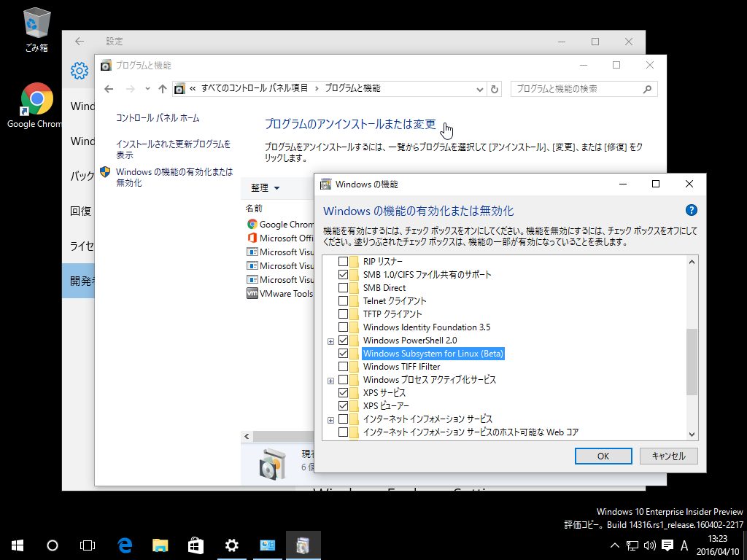Click OK in Windows Features dialog
This screenshot has width=747, height=560.
[x=603, y=456]
